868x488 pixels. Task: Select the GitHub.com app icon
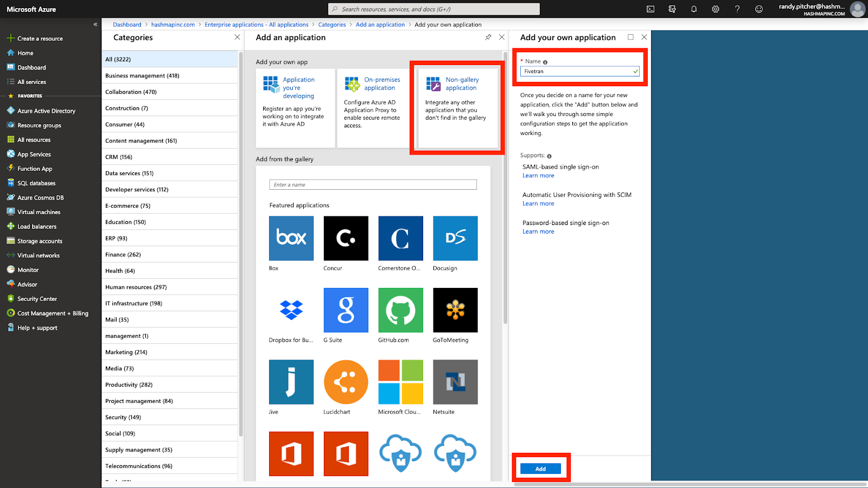point(401,310)
